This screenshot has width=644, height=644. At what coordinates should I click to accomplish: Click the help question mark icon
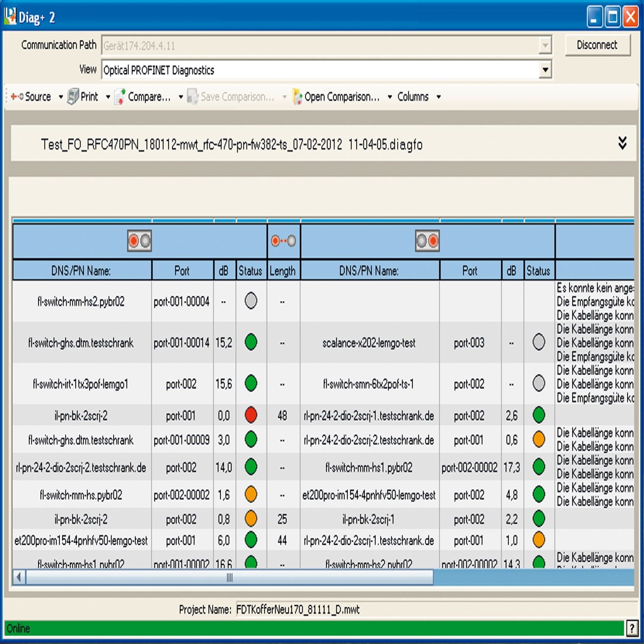pos(632,629)
